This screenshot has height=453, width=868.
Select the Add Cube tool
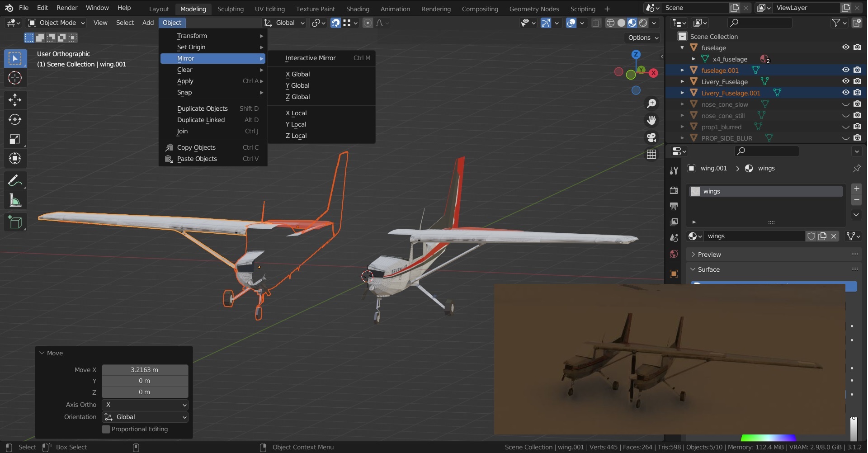click(x=15, y=222)
